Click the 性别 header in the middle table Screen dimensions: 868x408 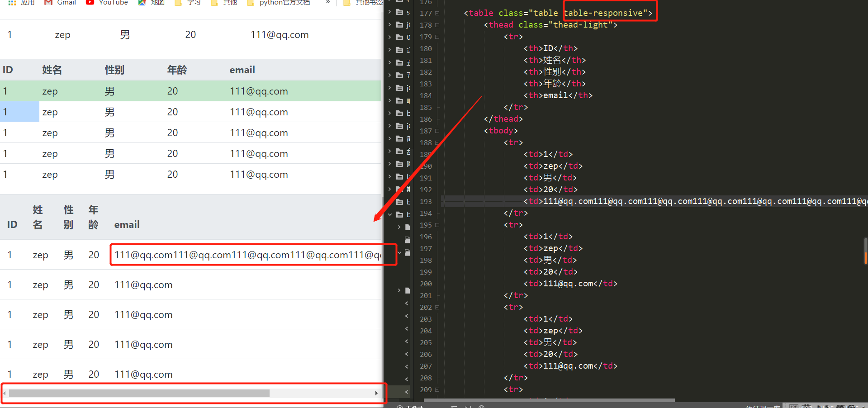click(x=114, y=70)
